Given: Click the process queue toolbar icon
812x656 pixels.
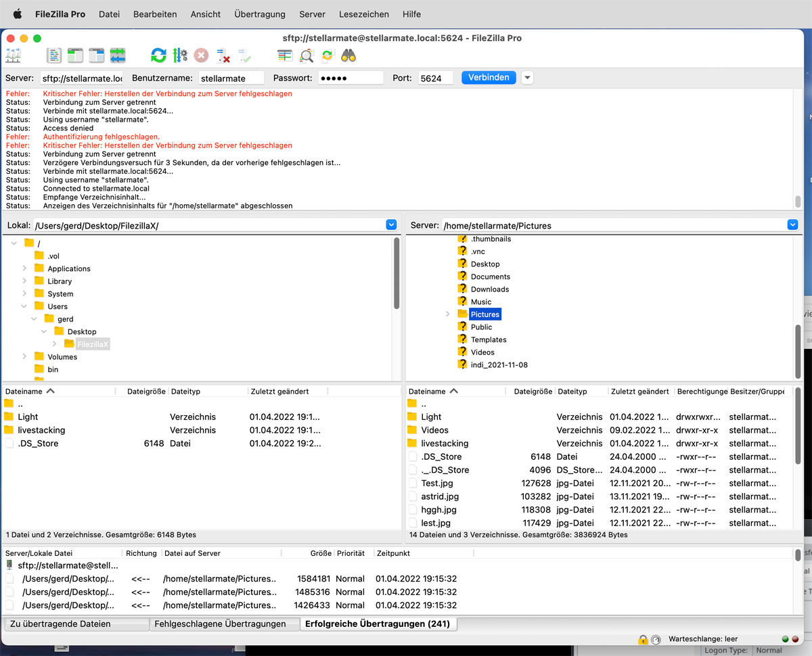Looking at the screenshot, I should tap(180, 55).
